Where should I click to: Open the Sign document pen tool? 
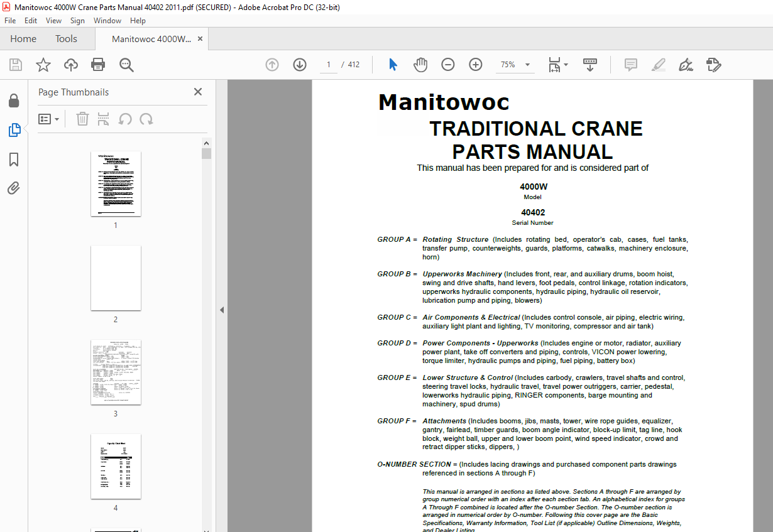686,65
